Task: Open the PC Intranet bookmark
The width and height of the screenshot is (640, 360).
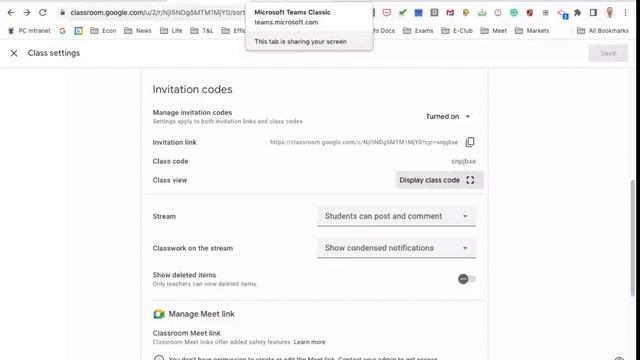Action: 29,31
